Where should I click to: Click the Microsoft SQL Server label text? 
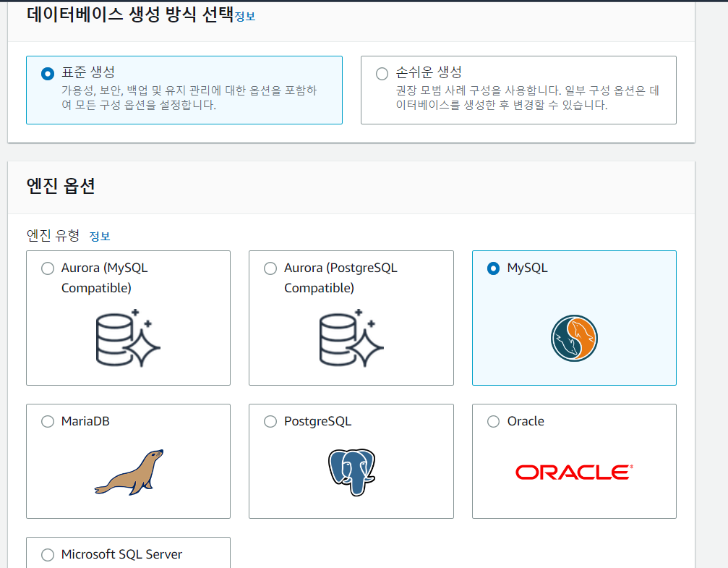point(121,554)
